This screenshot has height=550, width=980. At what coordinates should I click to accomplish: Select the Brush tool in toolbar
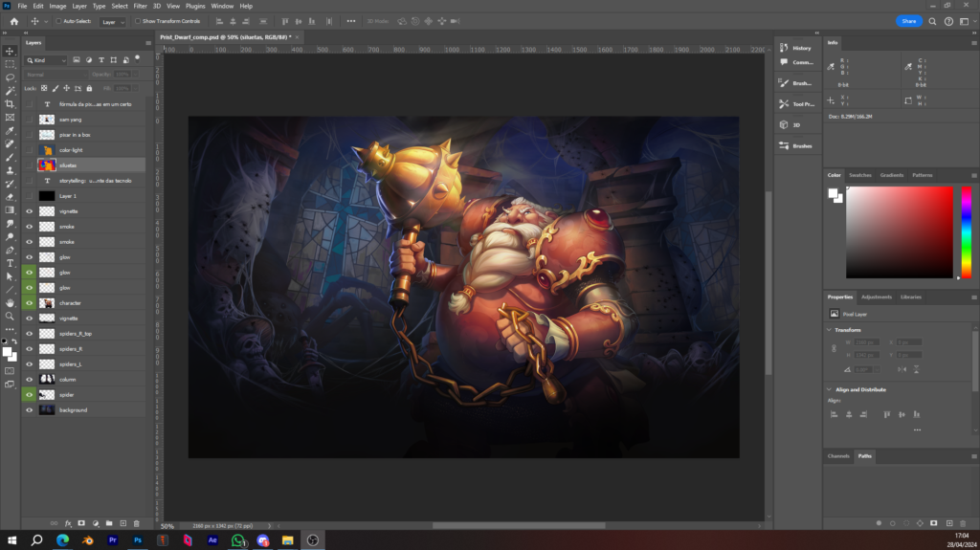coord(10,158)
